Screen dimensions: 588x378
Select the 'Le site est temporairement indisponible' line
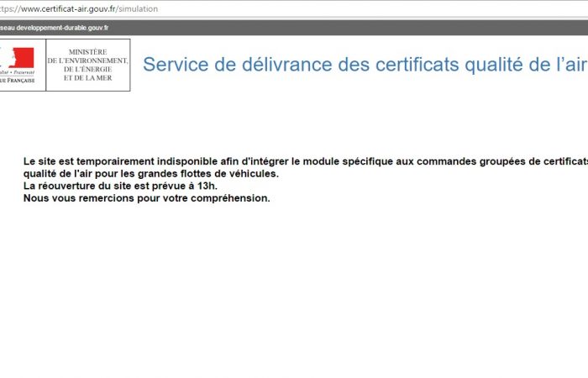click(306, 161)
